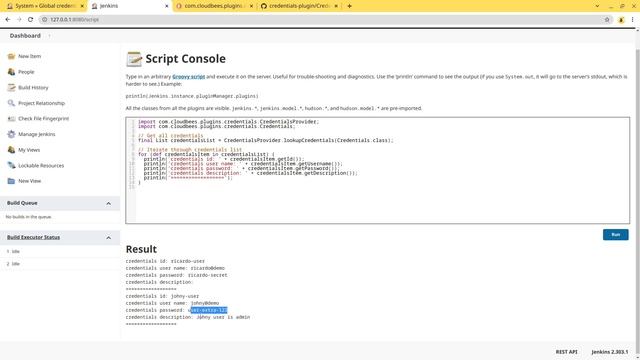Open the Dashboard breadcrumb
Viewport: 640px width, 360px height.
[x=25, y=36]
